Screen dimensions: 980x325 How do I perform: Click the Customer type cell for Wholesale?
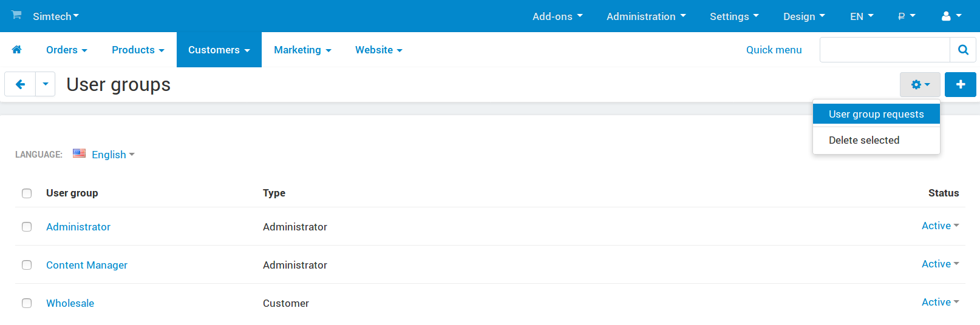click(x=285, y=303)
